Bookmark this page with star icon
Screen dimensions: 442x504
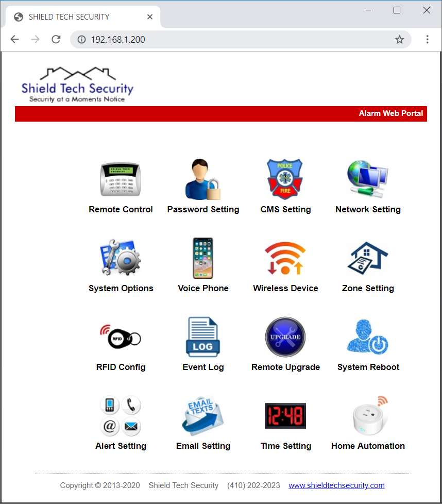(x=399, y=39)
